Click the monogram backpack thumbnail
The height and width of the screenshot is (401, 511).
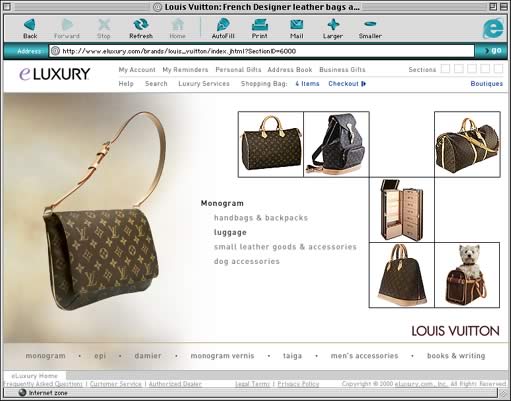[336, 144]
